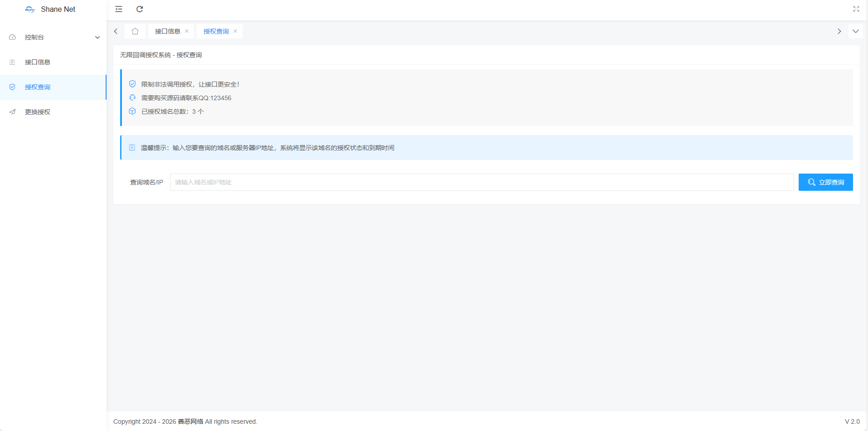
Task: Close the 授权查询 tab
Action: [235, 31]
